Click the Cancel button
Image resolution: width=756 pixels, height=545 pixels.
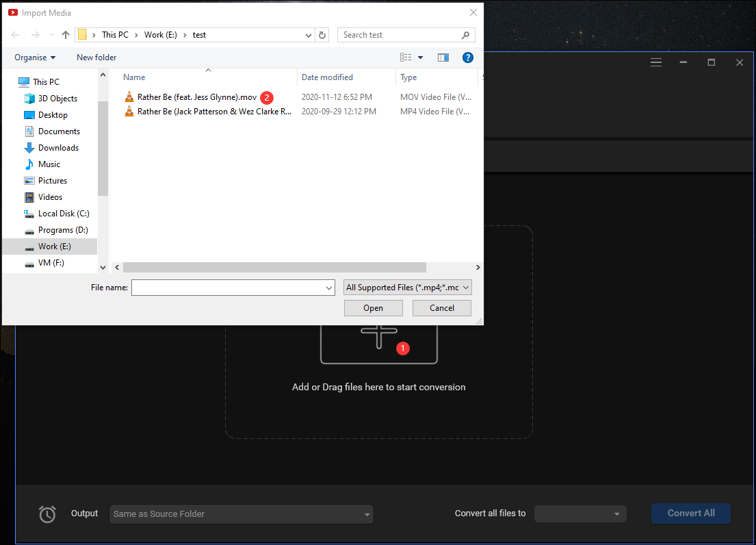pyautogui.click(x=442, y=308)
